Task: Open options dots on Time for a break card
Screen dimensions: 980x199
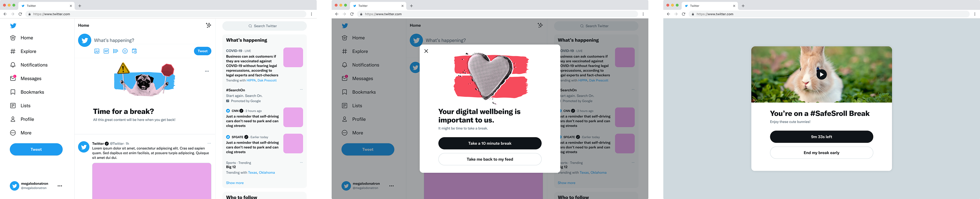Action: click(x=207, y=71)
